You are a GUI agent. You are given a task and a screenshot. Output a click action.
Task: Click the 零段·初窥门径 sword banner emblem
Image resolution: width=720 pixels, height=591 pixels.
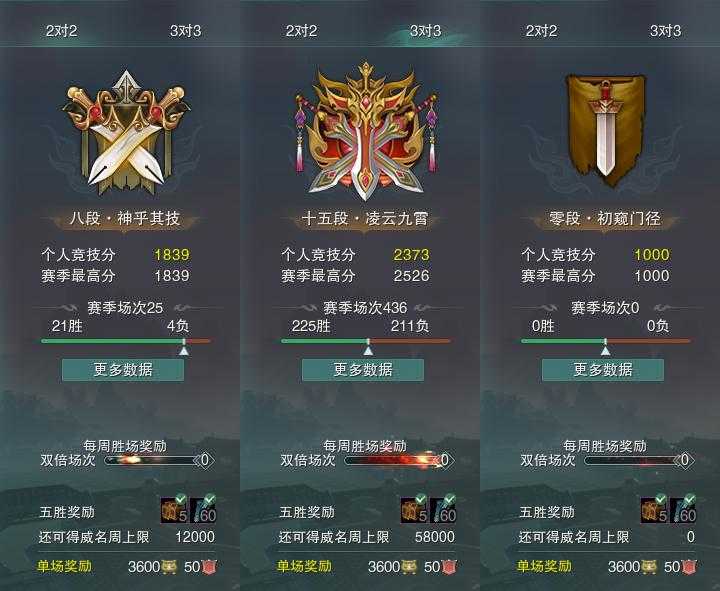point(606,130)
